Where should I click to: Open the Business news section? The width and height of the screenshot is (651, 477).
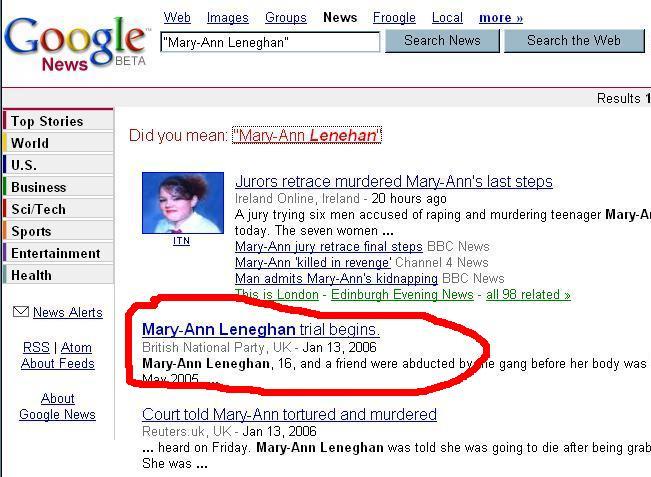pyautogui.click(x=58, y=187)
